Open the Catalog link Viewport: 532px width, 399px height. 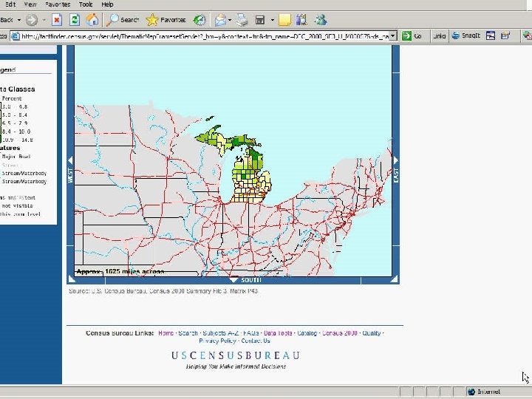click(307, 333)
